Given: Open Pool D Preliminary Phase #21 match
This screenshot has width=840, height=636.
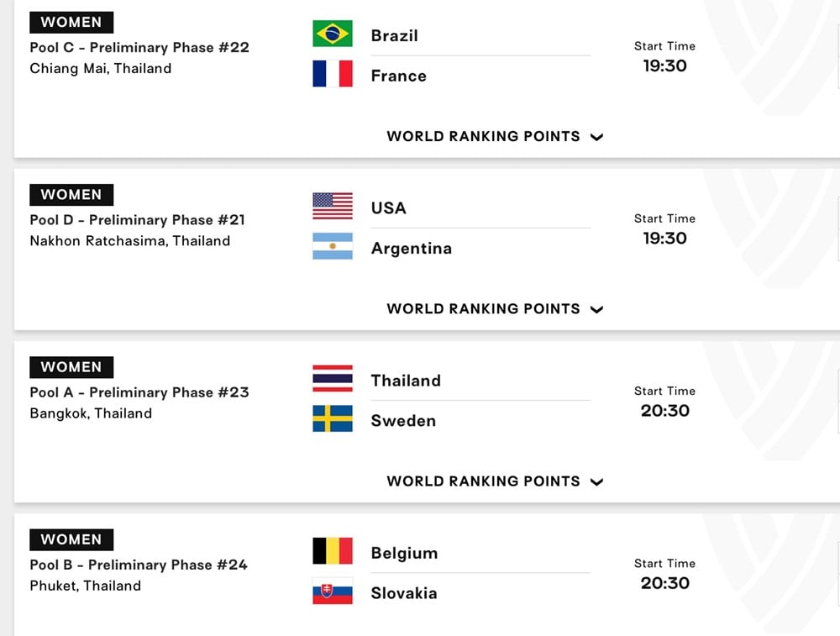Looking at the screenshot, I should tap(137, 220).
